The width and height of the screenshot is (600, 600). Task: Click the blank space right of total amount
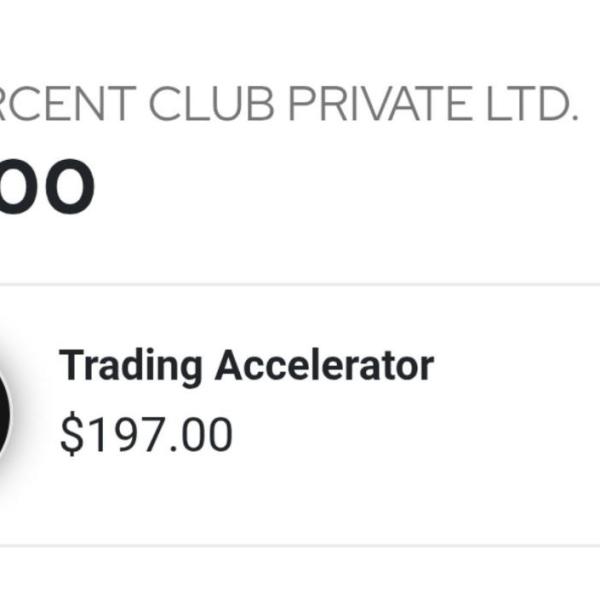[x=350, y=189]
